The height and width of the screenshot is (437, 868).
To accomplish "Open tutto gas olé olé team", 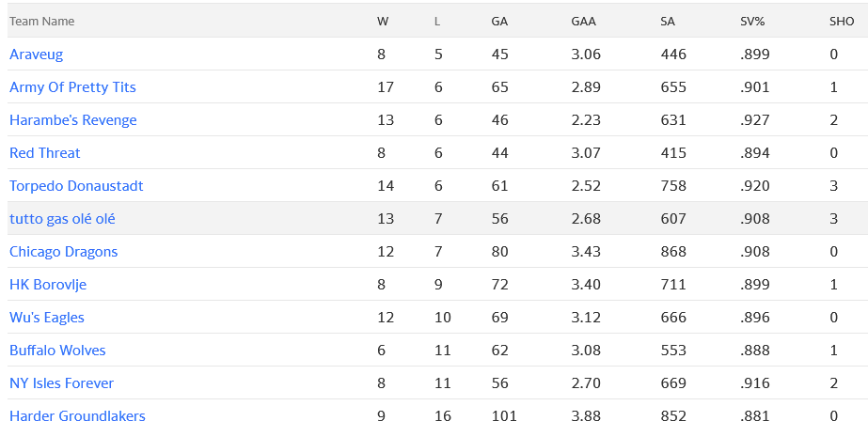I will 62,219.
